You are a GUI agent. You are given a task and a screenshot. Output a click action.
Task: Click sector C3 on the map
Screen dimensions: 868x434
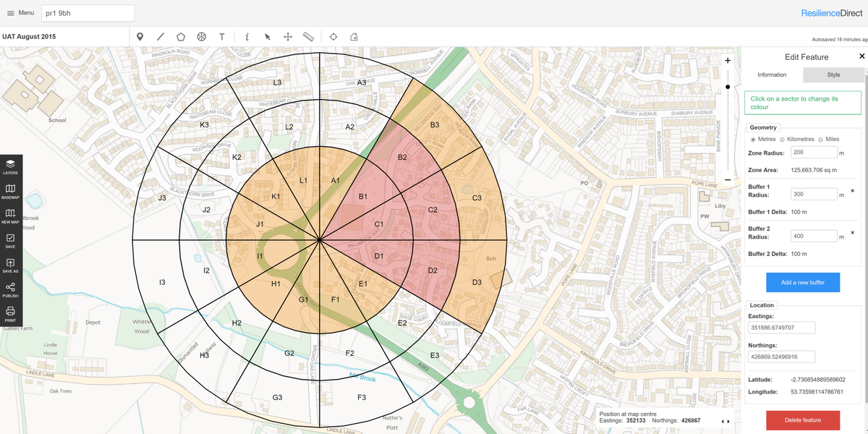pos(477,197)
